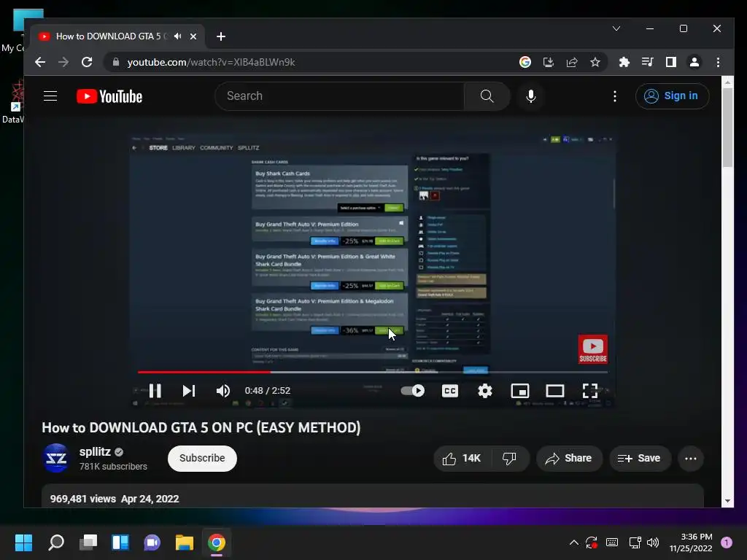Screen dimensions: 747x560
Task: Like the video with 14K likes
Action: [462, 458]
